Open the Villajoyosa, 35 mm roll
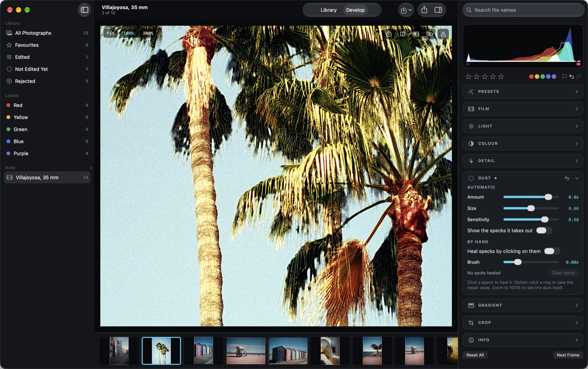Image resolution: width=588 pixels, height=369 pixels. coord(47,178)
